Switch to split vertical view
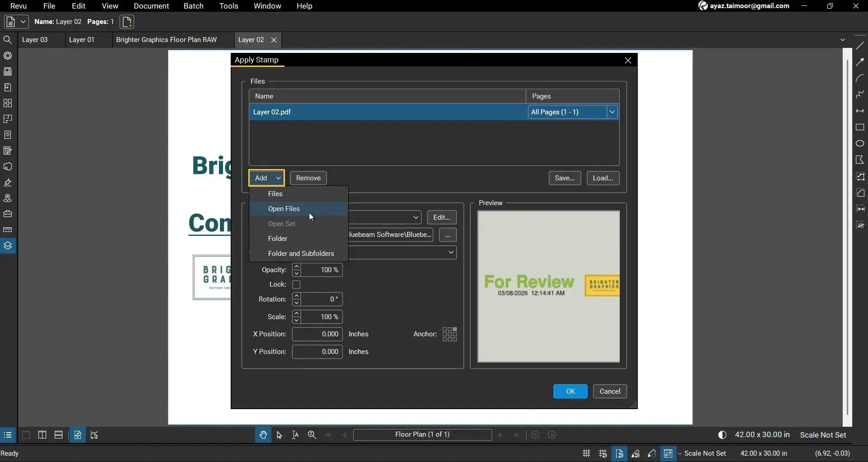Viewport: 868px width, 462px height. tap(42, 435)
